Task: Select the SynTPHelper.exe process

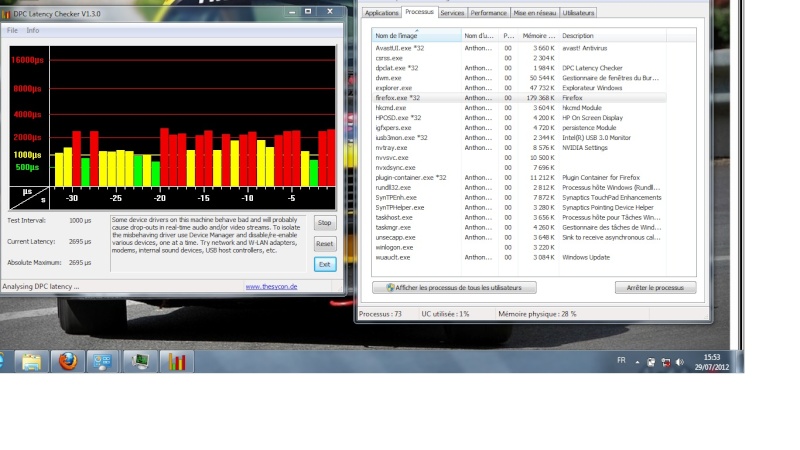Action: [x=519, y=208]
